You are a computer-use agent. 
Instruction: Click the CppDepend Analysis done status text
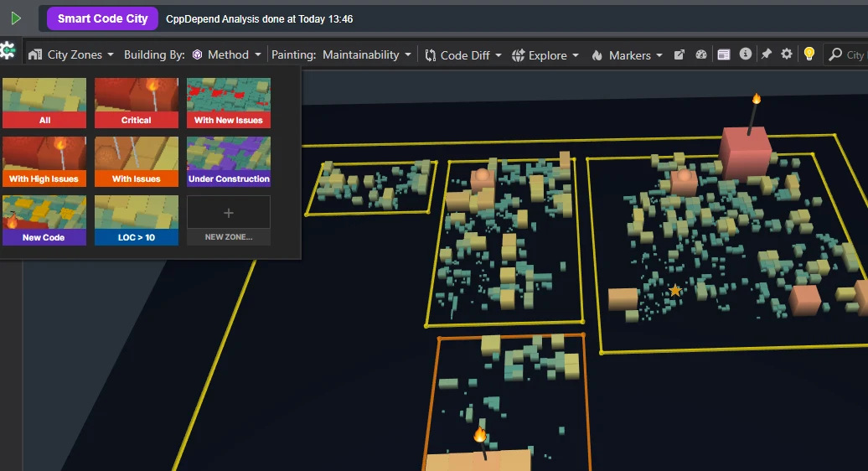259,18
